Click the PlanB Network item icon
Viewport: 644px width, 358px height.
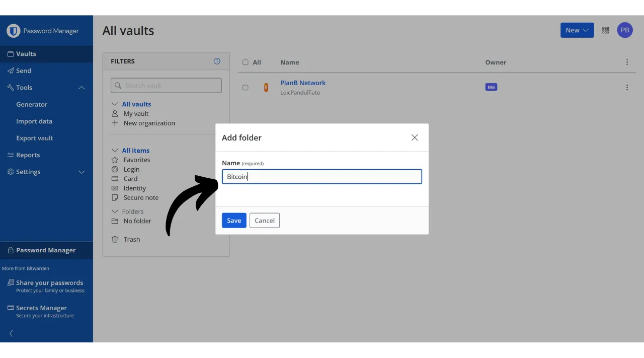click(266, 88)
